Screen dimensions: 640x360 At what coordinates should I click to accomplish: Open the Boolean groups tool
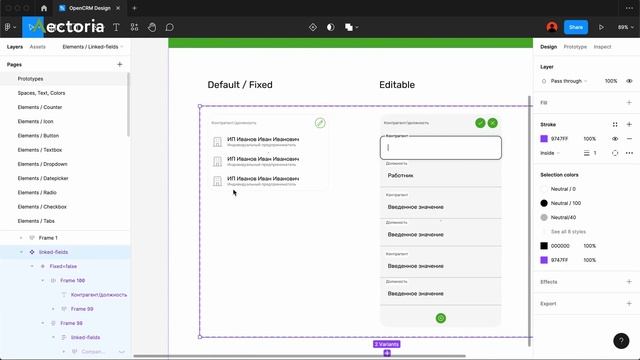point(351,27)
